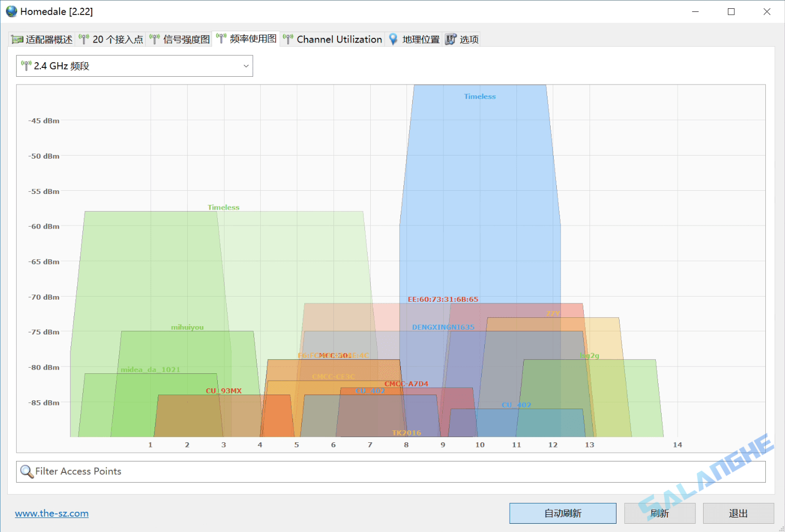
Task: Click the magnifier icon in filter box
Action: pos(26,471)
